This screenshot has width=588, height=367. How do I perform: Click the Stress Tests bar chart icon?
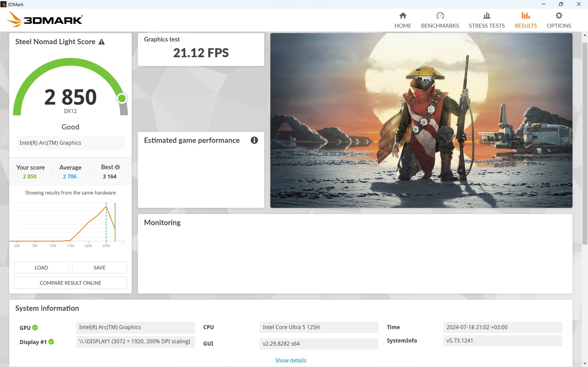[x=486, y=16]
